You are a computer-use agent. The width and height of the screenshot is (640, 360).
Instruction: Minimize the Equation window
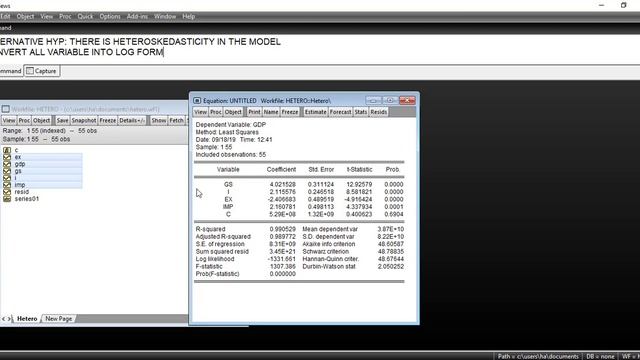click(373, 100)
